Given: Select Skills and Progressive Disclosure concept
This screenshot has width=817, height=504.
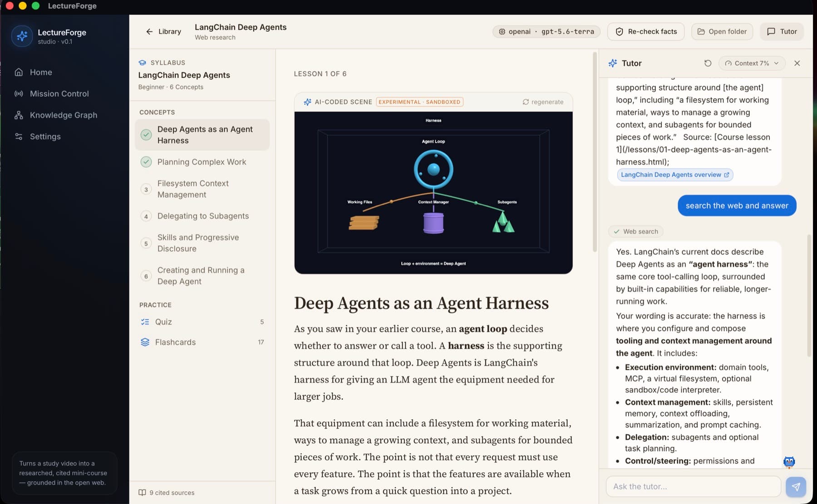Looking at the screenshot, I should [202, 243].
